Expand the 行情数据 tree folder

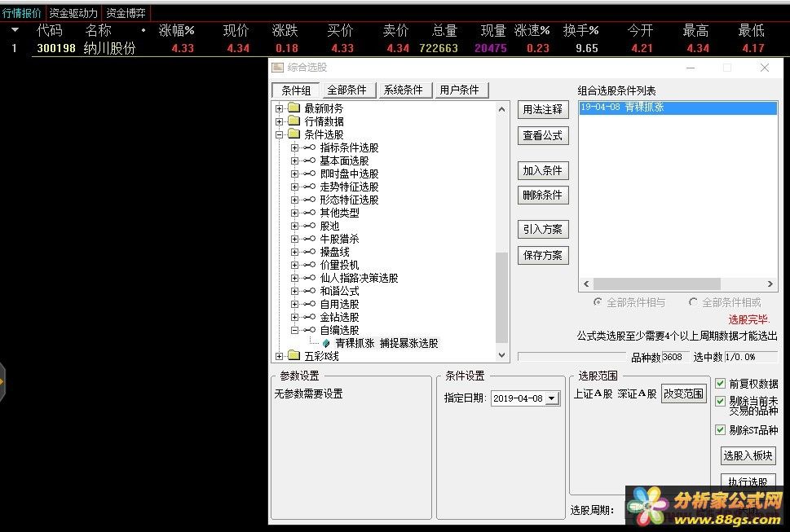[279, 121]
